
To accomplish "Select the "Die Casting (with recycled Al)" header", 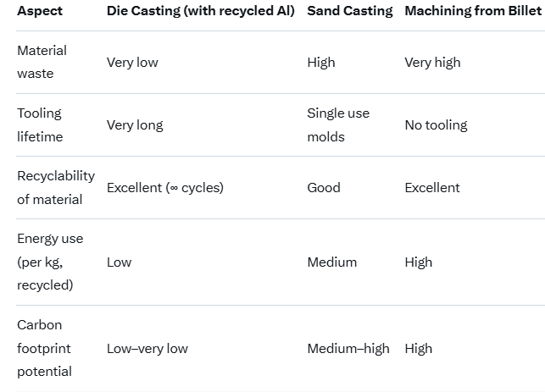I will pyautogui.click(x=200, y=11).
